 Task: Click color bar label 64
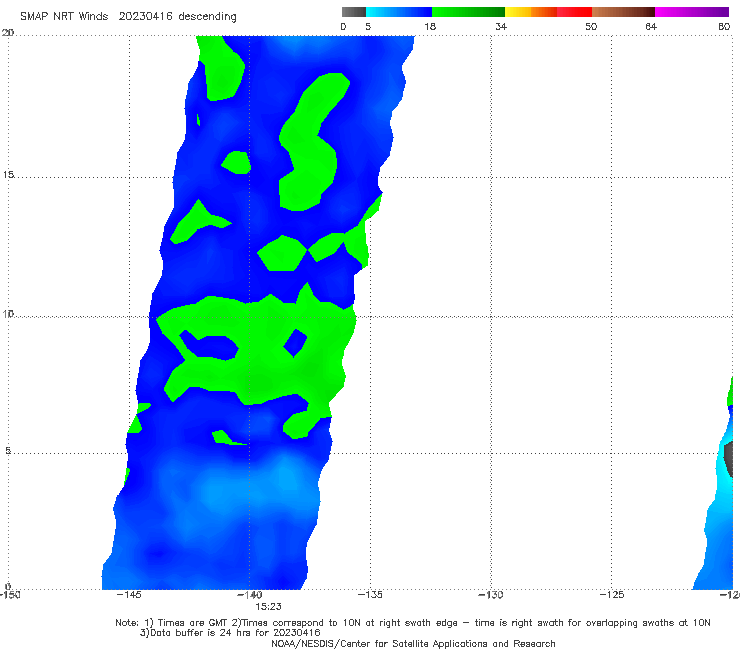click(x=651, y=27)
